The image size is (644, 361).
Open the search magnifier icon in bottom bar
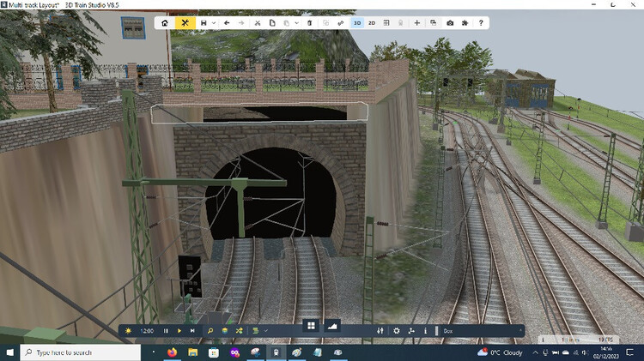210,331
